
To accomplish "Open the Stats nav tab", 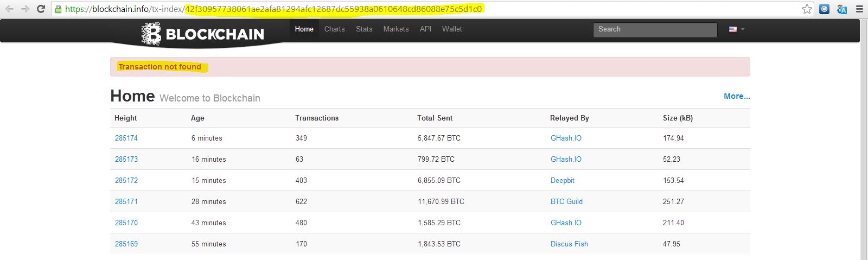I will pyautogui.click(x=364, y=29).
